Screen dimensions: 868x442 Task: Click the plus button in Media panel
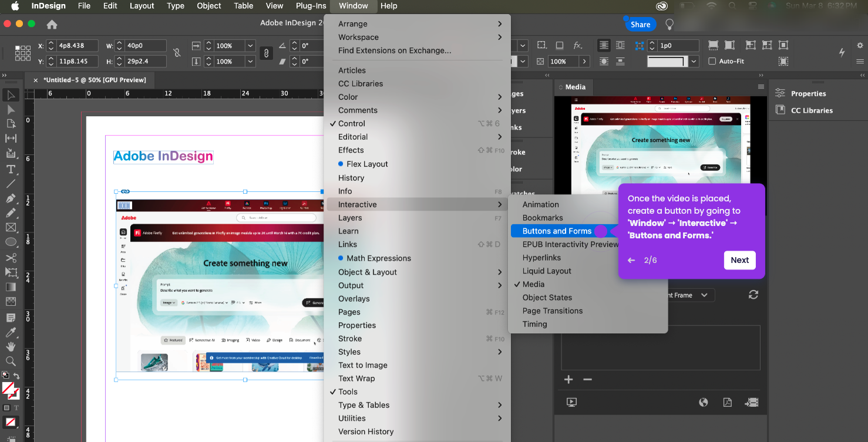pos(568,380)
